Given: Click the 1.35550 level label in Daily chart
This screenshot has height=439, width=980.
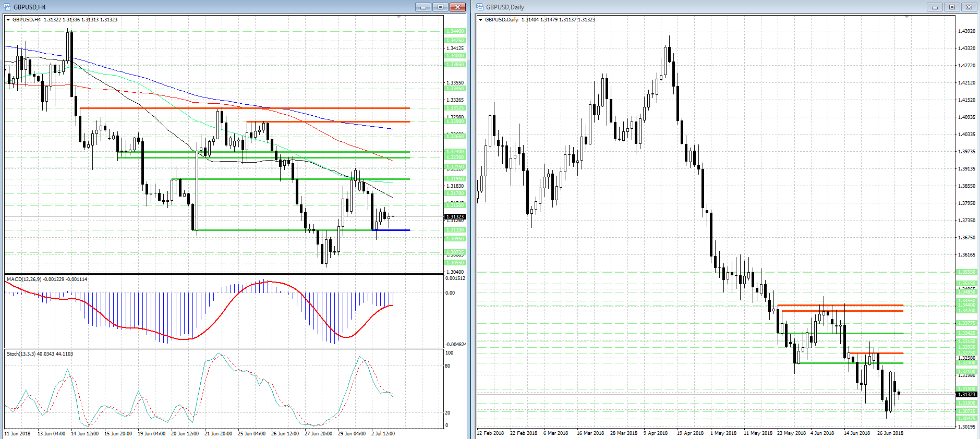Looking at the screenshot, I should click(x=966, y=272).
